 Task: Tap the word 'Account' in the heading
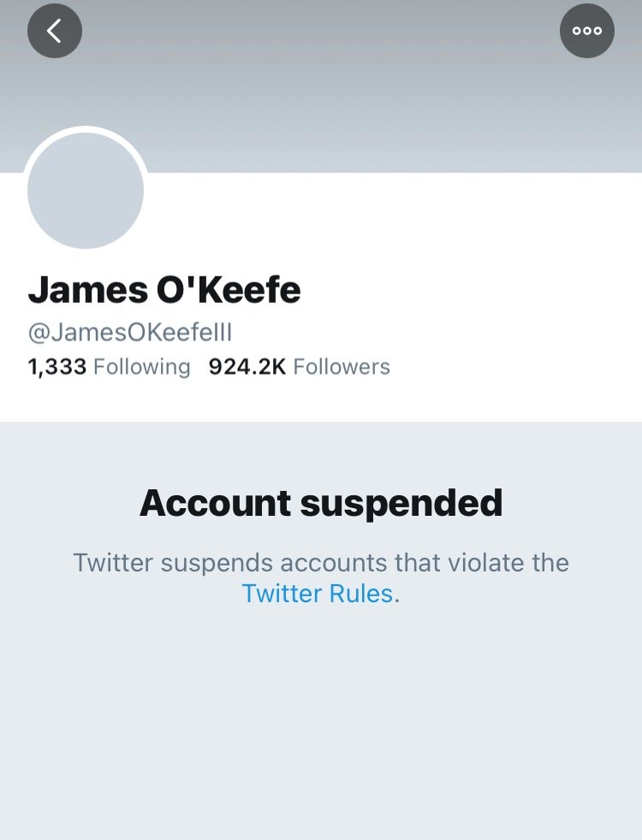click(214, 503)
